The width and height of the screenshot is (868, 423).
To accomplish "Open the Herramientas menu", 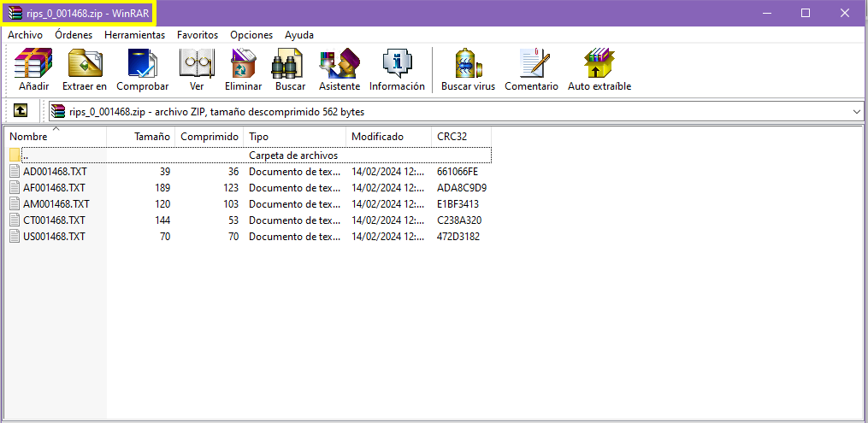I will [134, 35].
